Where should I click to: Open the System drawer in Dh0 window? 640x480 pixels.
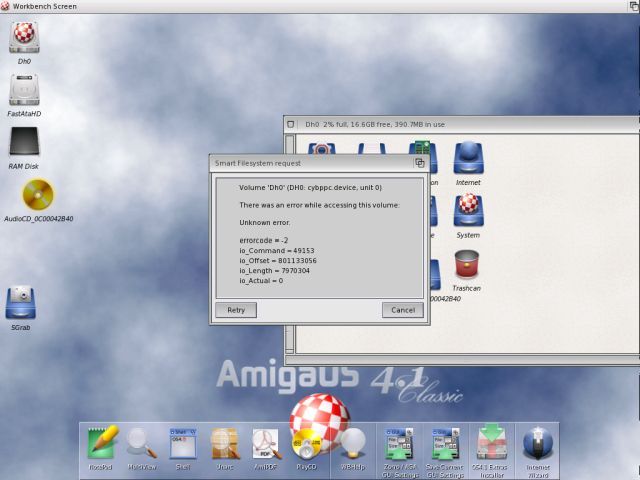[468, 211]
